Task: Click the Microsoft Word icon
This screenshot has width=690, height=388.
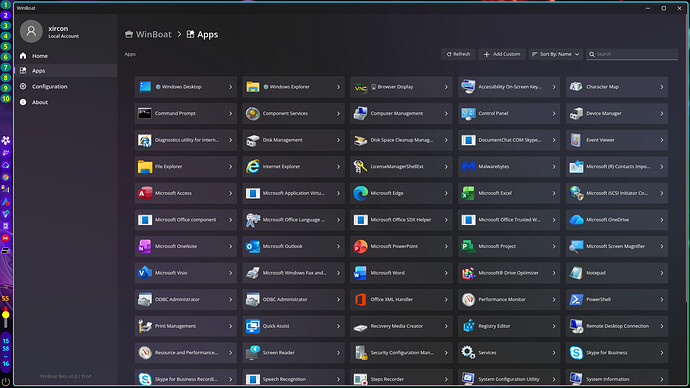Action: pos(360,273)
